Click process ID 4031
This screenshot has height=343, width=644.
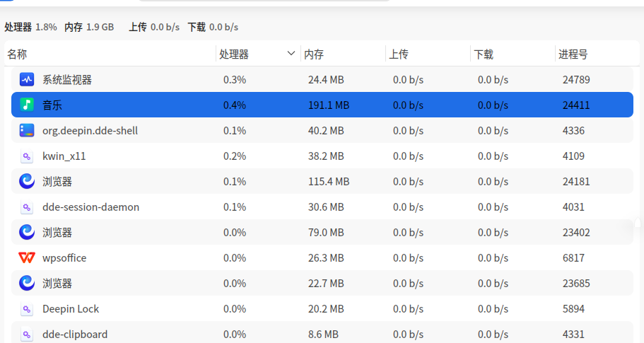coord(573,207)
